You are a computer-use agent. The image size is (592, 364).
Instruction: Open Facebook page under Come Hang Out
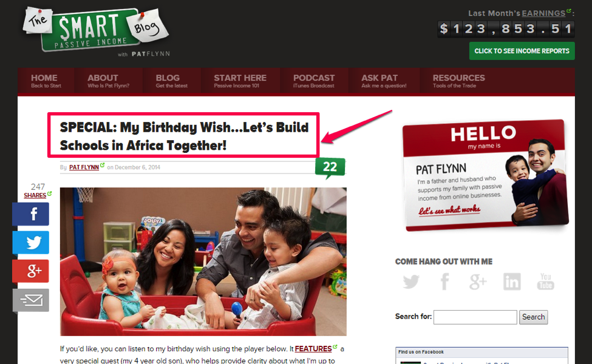[x=444, y=281]
